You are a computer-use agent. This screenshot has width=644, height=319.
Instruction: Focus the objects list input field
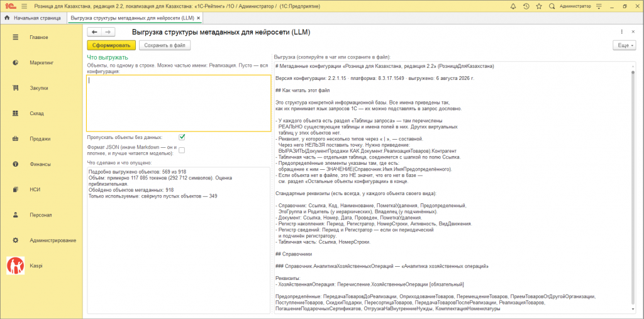coord(179,103)
